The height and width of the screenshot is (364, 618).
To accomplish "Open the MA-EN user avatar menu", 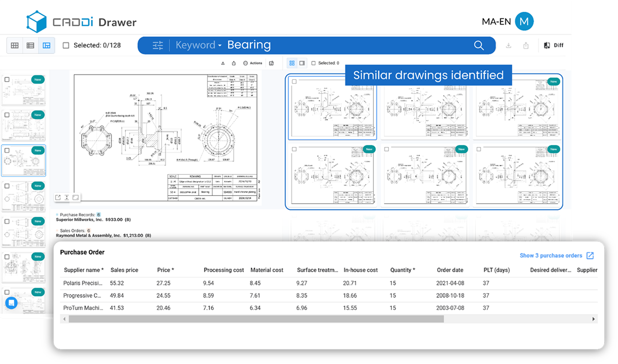I will click(524, 22).
